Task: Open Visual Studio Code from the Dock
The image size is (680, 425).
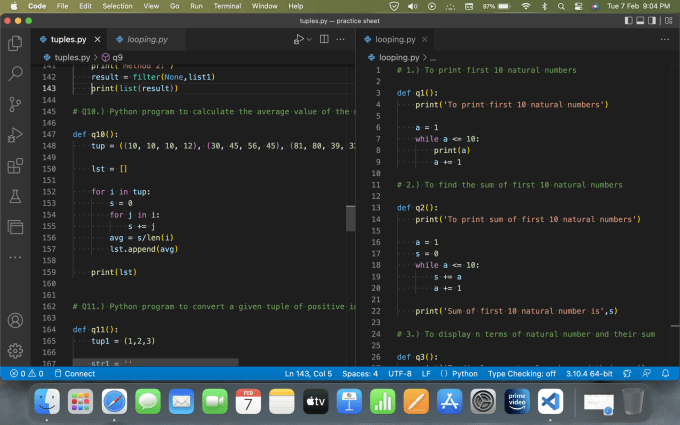Action: tap(550, 402)
